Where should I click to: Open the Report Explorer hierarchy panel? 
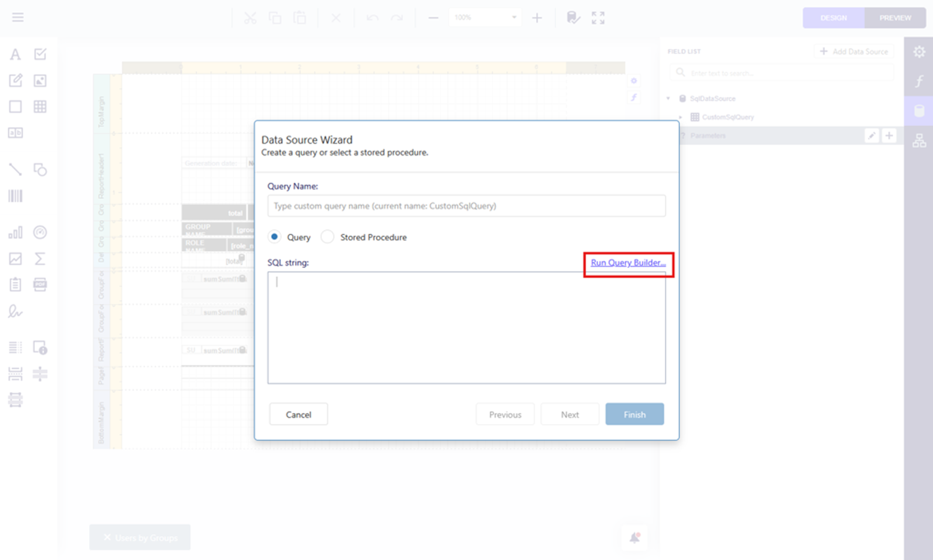click(919, 140)
